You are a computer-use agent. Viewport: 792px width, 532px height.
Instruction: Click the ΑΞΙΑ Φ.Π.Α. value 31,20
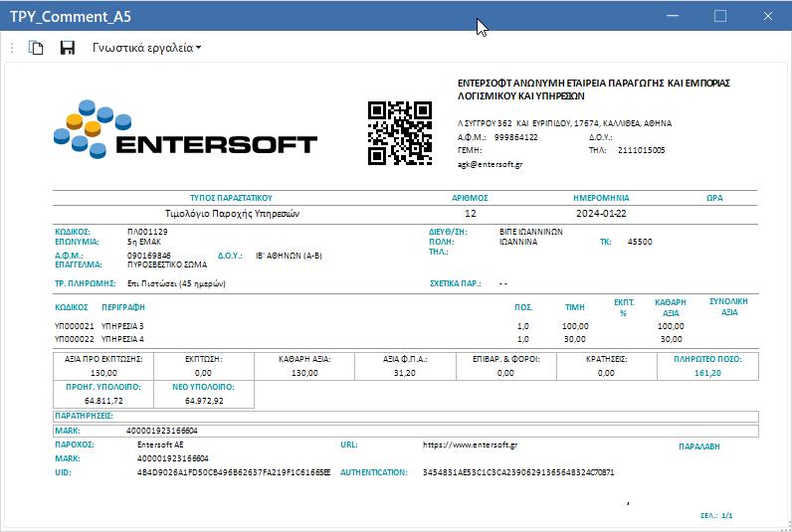pos(405,373)
